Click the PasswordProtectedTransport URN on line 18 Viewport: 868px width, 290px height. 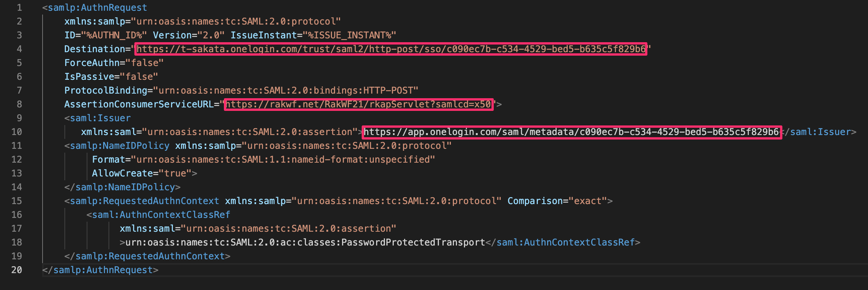point(306,242)
